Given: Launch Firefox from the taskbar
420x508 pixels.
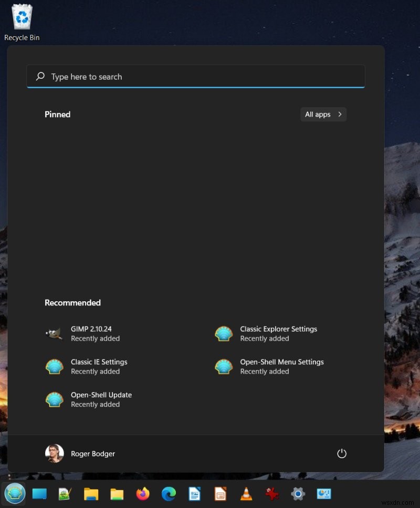Looking at the screenshot, I should [142, 494].
